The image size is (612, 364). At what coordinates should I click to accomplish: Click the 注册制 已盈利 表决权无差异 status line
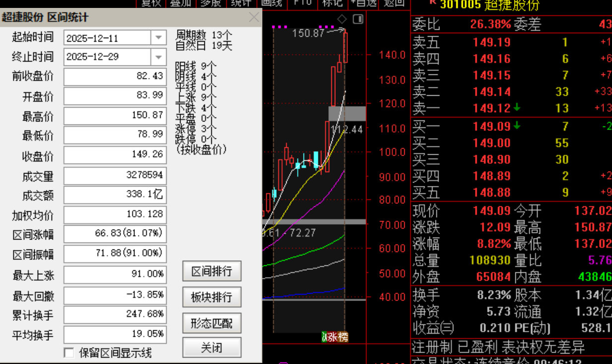[x=499, y=347]
